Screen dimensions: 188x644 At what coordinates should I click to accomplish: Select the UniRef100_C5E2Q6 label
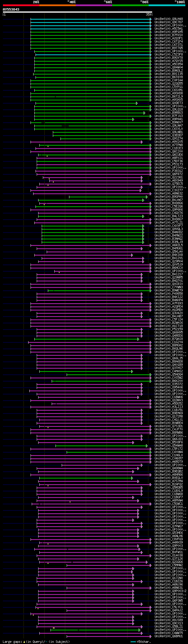click(169, 207)
